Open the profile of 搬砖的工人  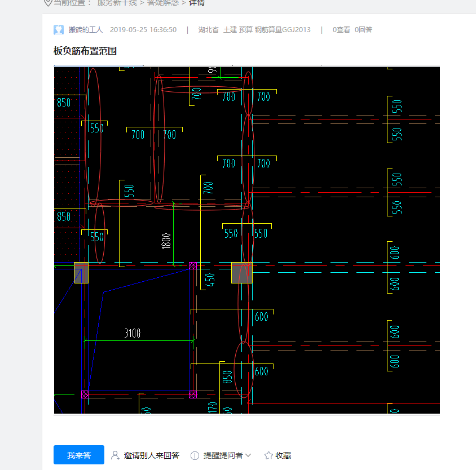point(86,30)
